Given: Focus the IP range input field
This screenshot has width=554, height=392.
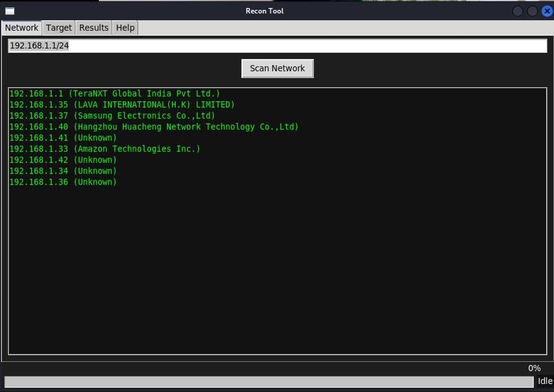Looking at the screenshot, I should click(278, 45).
